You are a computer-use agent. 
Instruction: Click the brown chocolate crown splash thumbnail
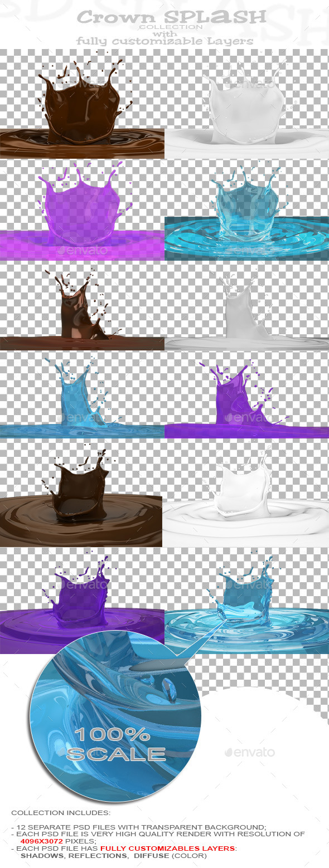(x=82, y=104)
